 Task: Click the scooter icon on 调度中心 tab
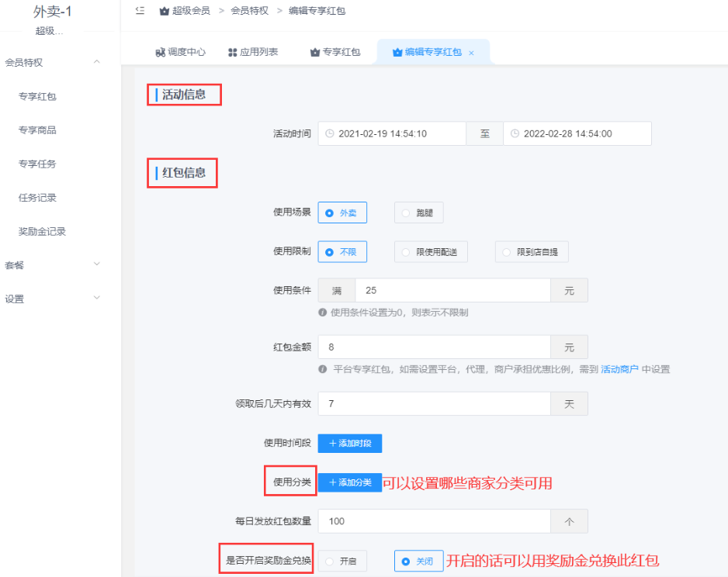click(x=160, y=53)
